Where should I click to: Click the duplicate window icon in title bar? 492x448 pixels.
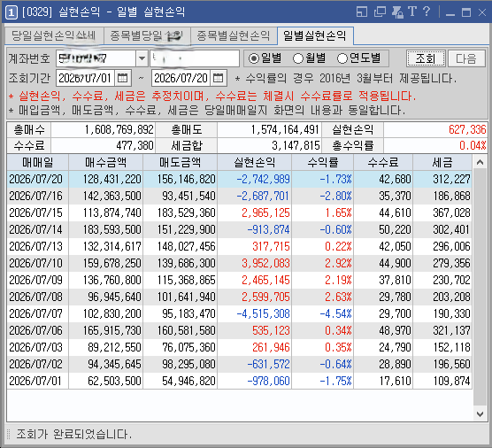tap(380, 12)
